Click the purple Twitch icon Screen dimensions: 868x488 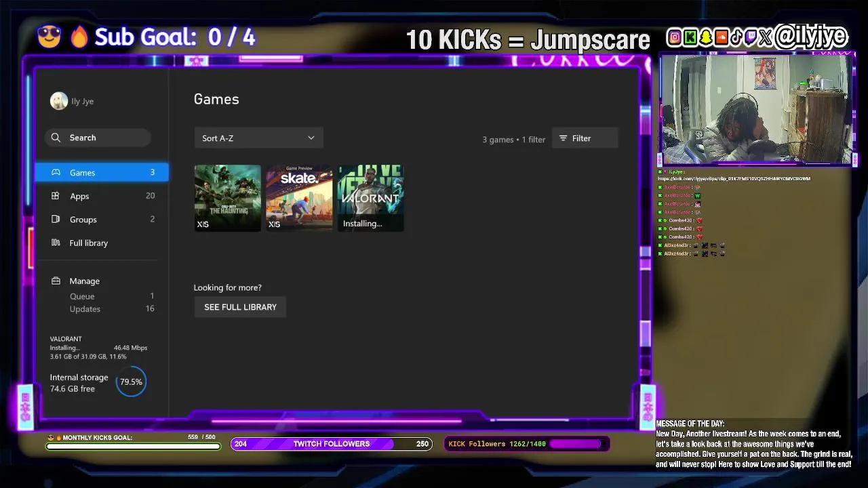click(x=750, y=37)
